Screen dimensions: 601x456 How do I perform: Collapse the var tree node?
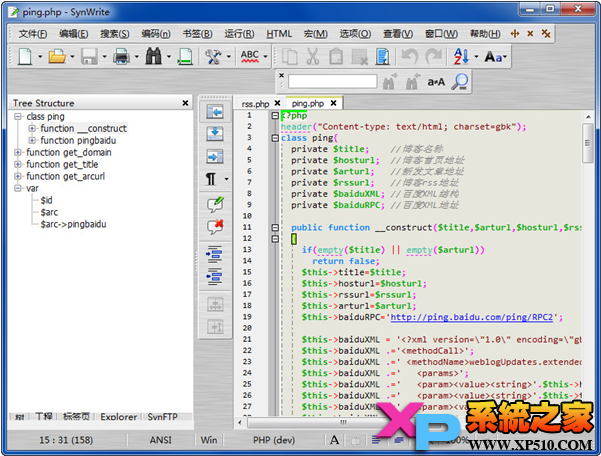[18, 188]
